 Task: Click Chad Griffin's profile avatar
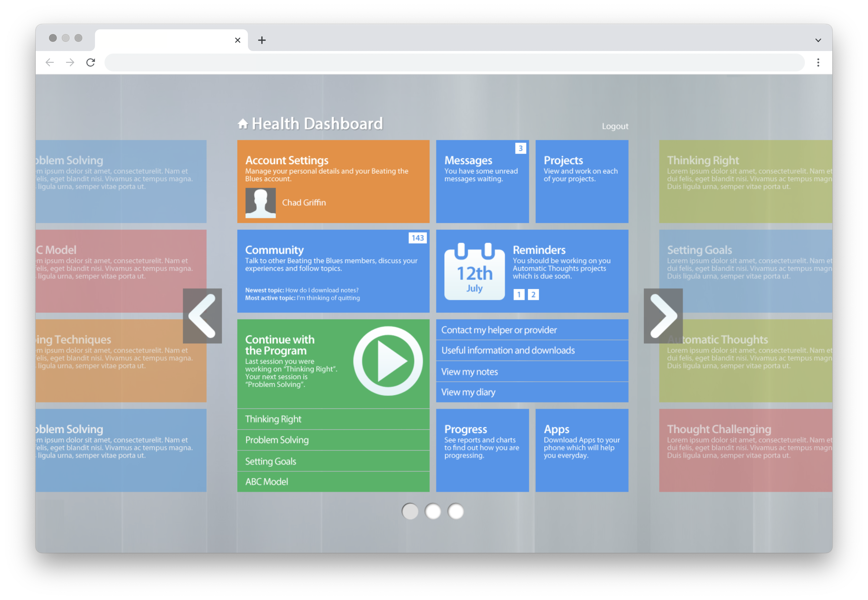coord(261,203)
